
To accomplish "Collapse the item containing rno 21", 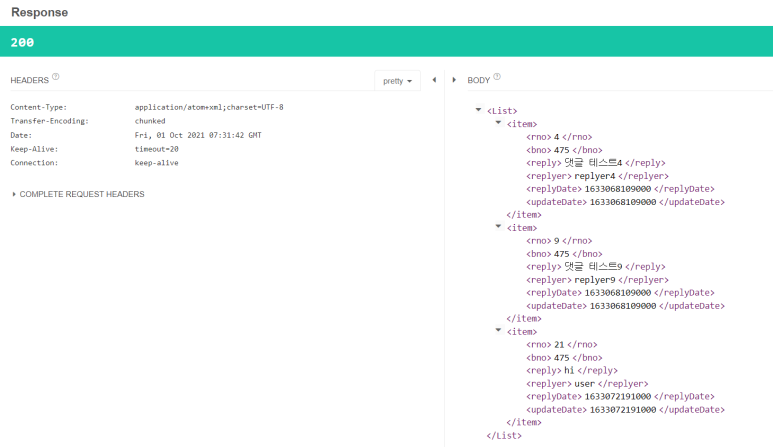I will (498, 330).
